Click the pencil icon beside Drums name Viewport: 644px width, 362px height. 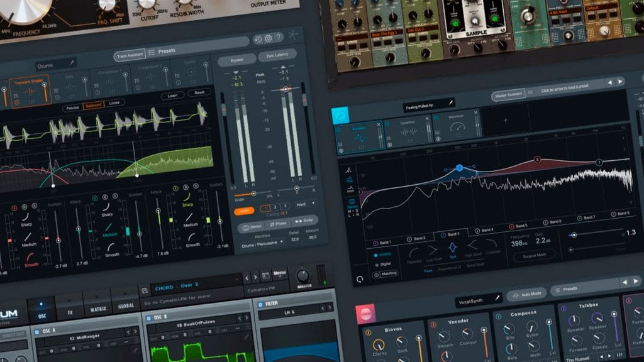pyautogui.click(x=72, y=63)
